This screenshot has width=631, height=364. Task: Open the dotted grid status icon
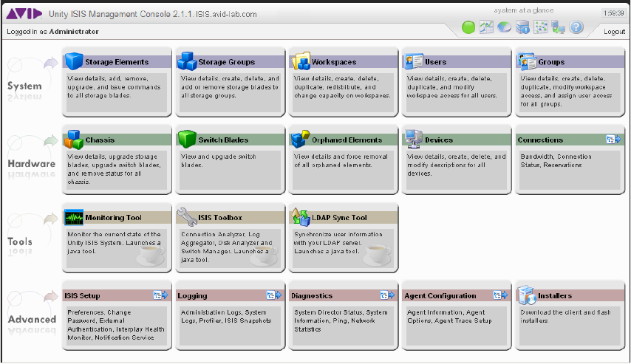click(x=540, y=27)
